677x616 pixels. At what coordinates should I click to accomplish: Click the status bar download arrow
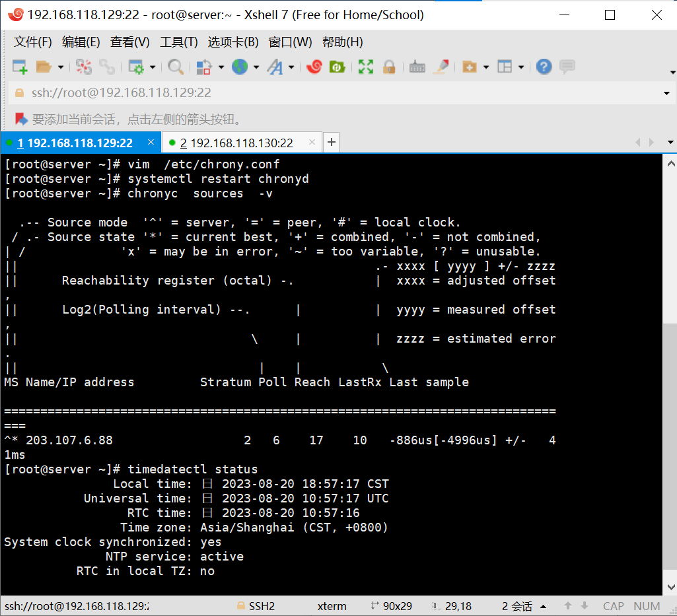coord(584,606)
